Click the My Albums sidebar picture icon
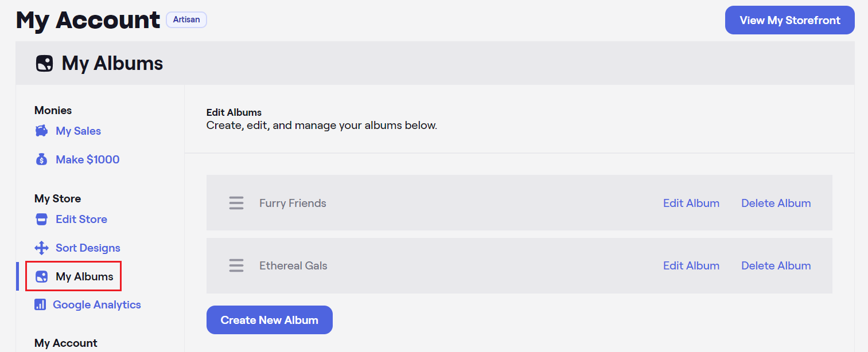868x352 pixels. tap(41, 277)
